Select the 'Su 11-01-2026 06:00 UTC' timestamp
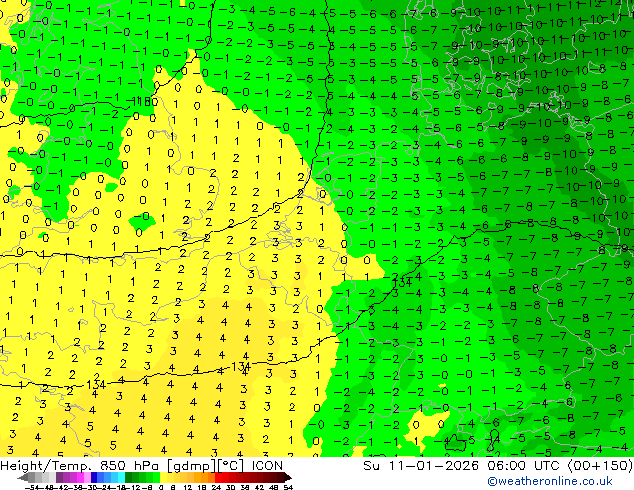This screenshot has width=634, height=490. (x=463, y=466)
